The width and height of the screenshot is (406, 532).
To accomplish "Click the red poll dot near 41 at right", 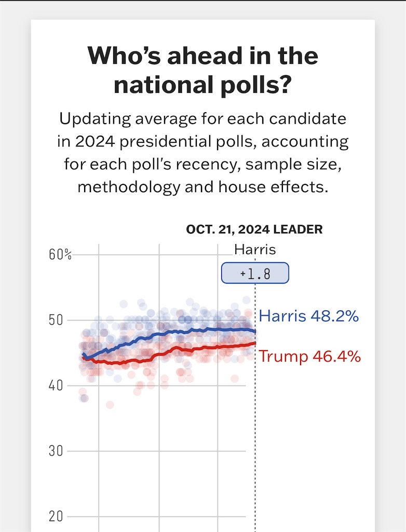I will coord(234,378).
